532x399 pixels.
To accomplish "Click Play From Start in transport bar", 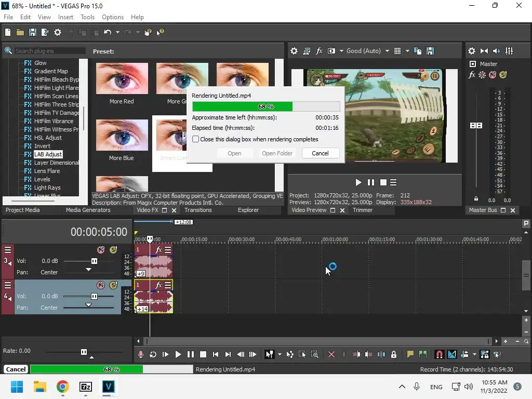I will coord(166,354).
